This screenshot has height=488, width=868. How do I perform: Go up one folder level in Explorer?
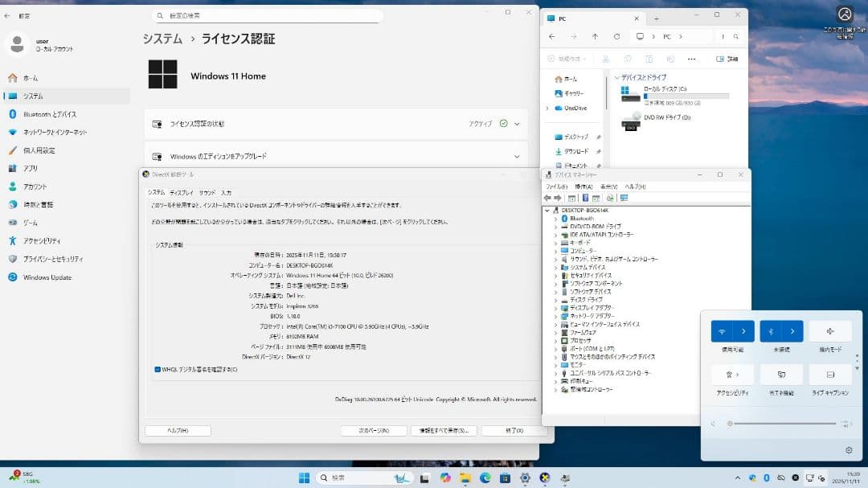[x=595, y=36]
